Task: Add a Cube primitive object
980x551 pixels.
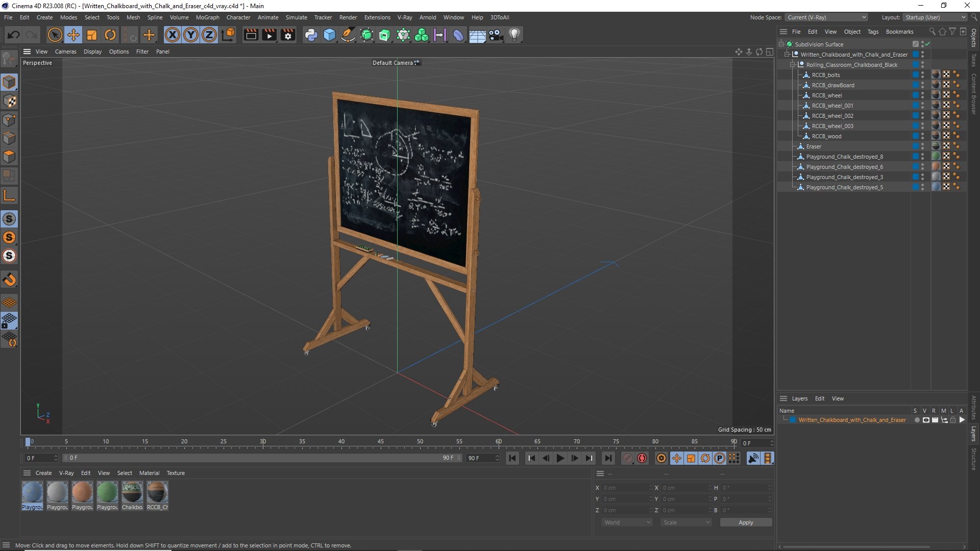Action: [330, 35]
